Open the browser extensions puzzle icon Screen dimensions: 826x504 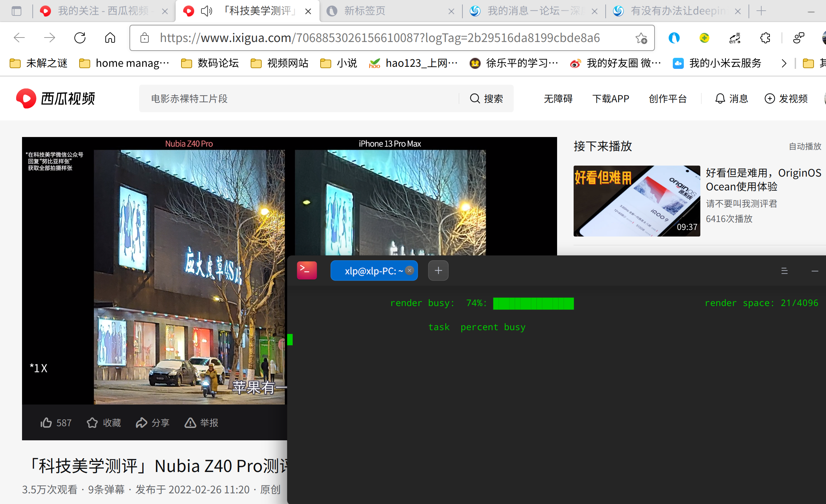764,38
